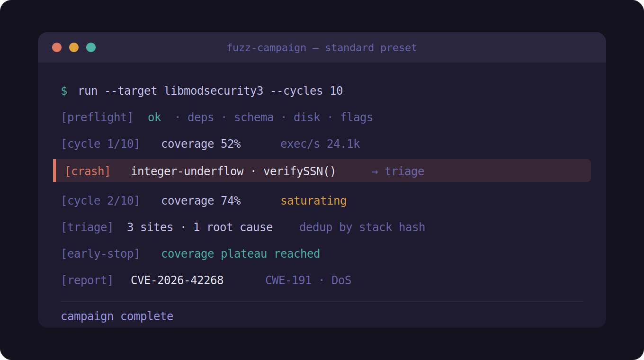Click the yellow minimize window dot
Image resolution: width=644 pixels, height=360 pixels.
[74, 47]
